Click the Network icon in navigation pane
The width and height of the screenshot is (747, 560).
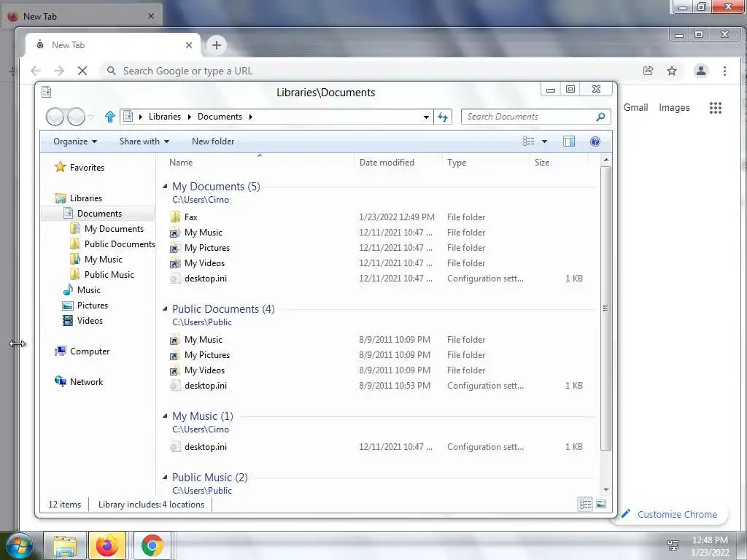[x=61, y=382]
